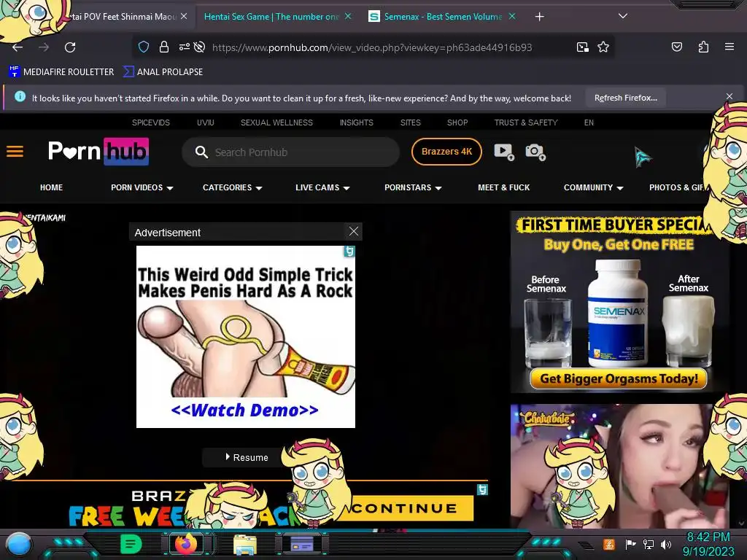Open the site's orange hamburger side menu
This screenshot has height=560, width=747.
click(x=15, y=152)
